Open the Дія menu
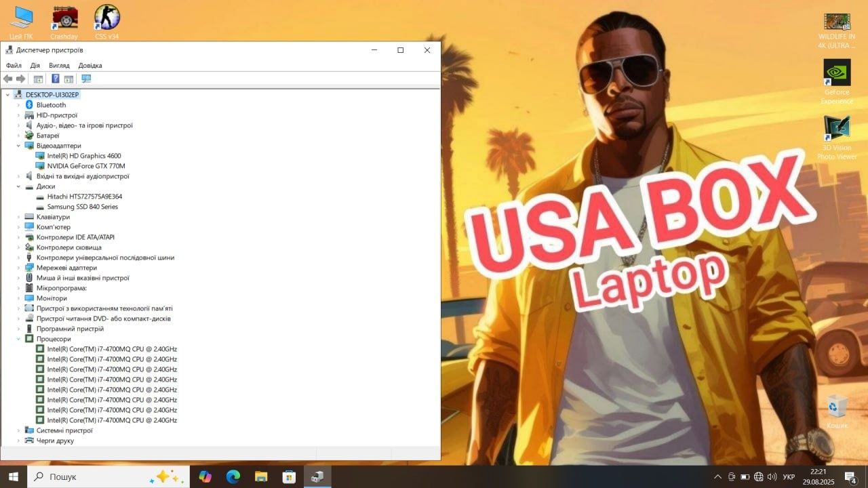This screenshot has height=488, width=868. (35, 65)
